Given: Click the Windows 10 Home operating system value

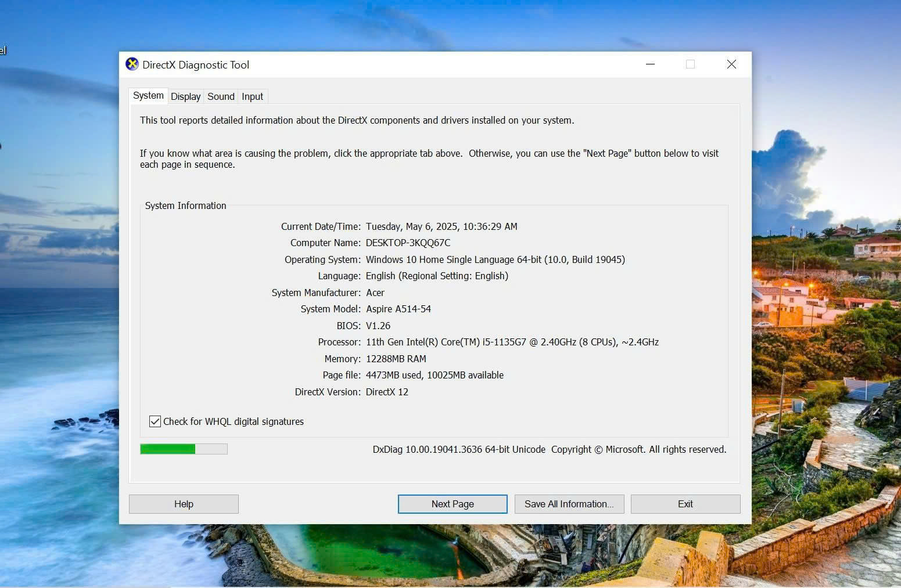Looking at the screenshot, I should coord(496,259).
